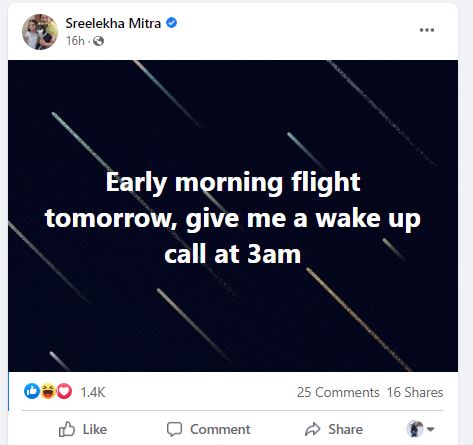This screenshot has width=473, height=445.
Task: Click the share arrow icon
Action: coord(313,429)
